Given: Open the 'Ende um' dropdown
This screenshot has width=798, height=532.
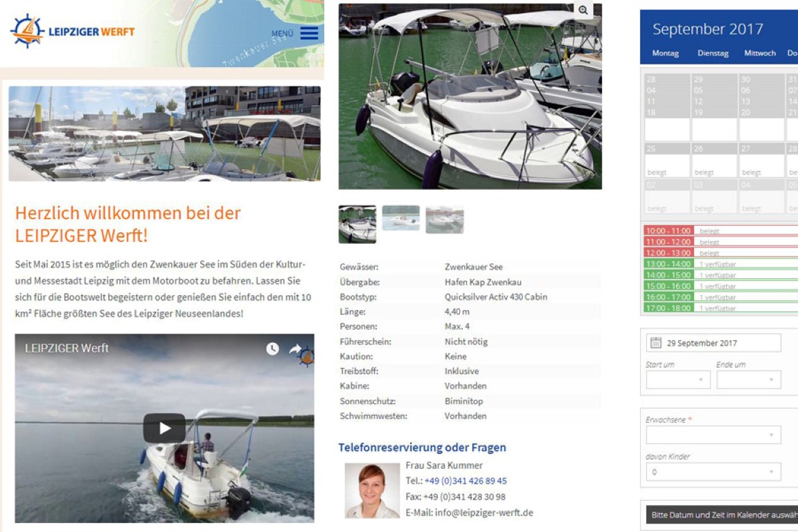Looking at the screenshot, I should tap(748, 380).
